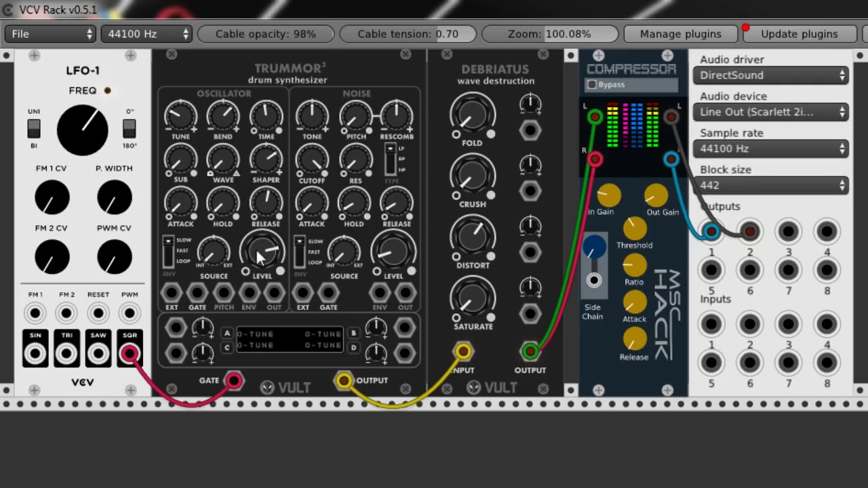Click the Debriatus OUTPUT jack

pyautogui.click(x=530, y=351)
